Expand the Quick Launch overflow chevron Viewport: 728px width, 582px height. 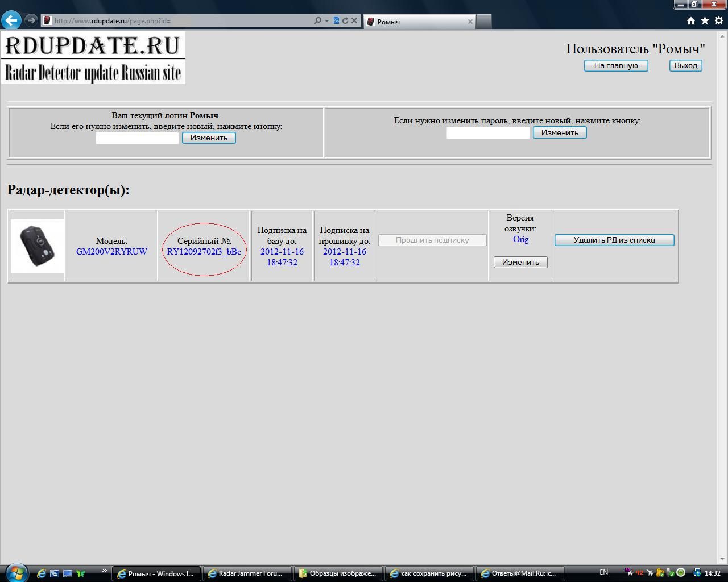tap(104, 571)
